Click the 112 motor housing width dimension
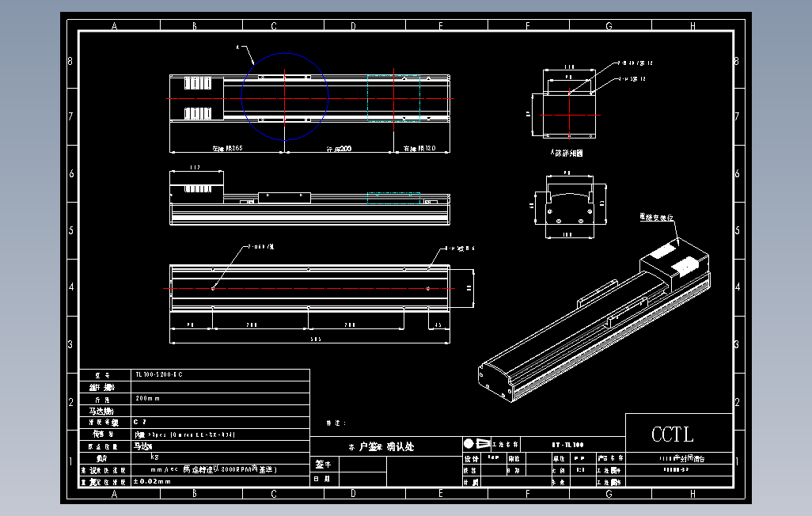812x516 pixels. click(x=195, y=167)
